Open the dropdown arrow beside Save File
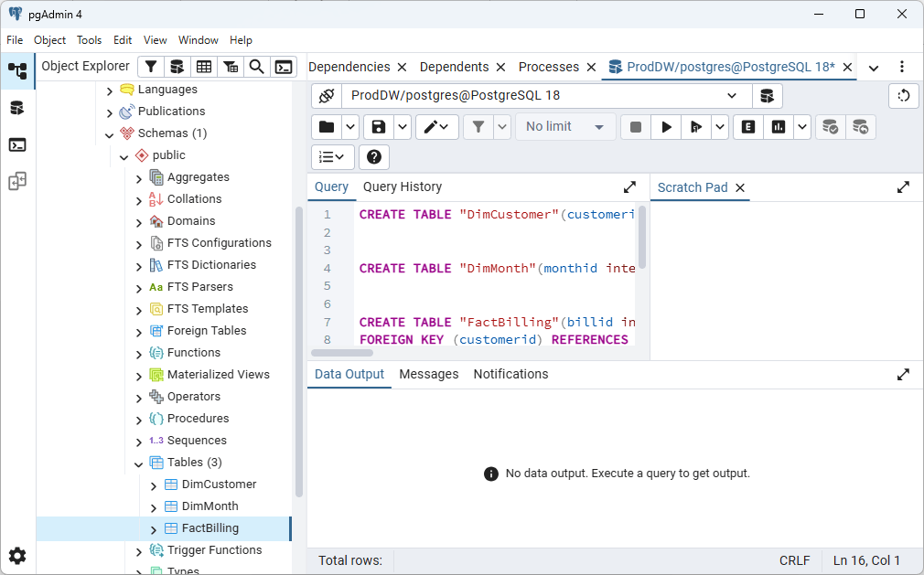This screenshot has height=575, width=924. click(x=403, y=127)
